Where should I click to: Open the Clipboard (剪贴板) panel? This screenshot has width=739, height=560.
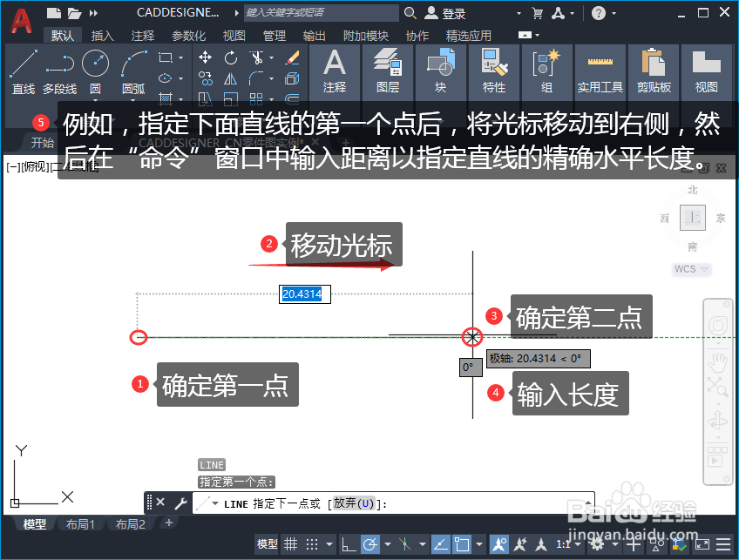pos(654,71)
